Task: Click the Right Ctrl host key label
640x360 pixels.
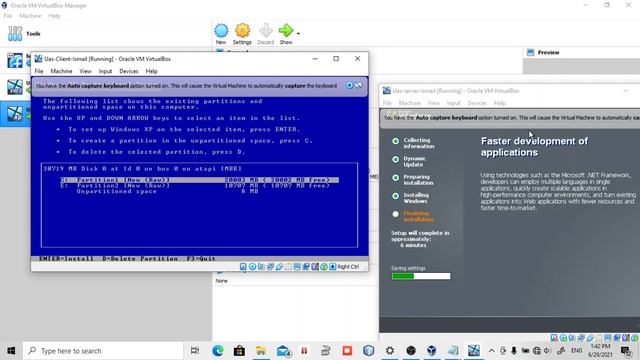Action: click(x=348, y=267)
